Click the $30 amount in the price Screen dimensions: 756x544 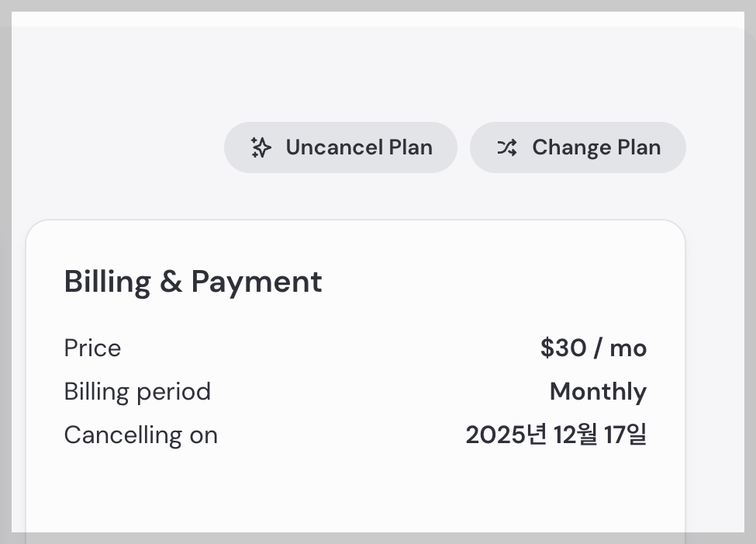(563, 348)
